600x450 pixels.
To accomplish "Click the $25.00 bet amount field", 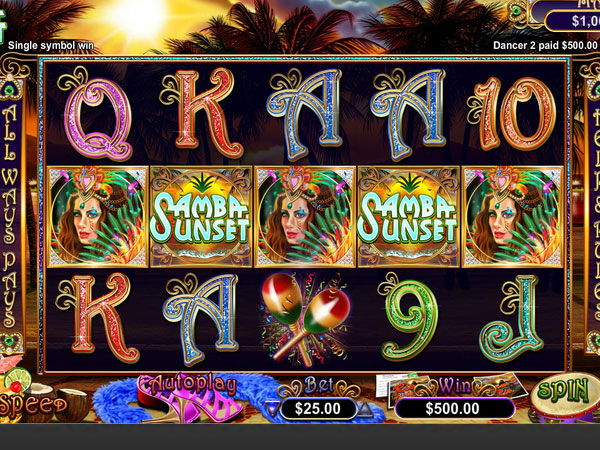I will (318, 409).
